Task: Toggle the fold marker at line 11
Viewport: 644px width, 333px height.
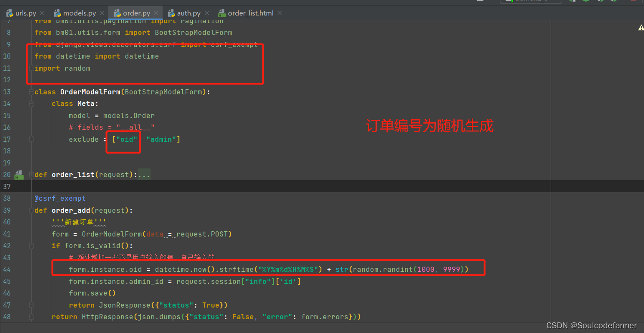Action: [x=31, y=68]
